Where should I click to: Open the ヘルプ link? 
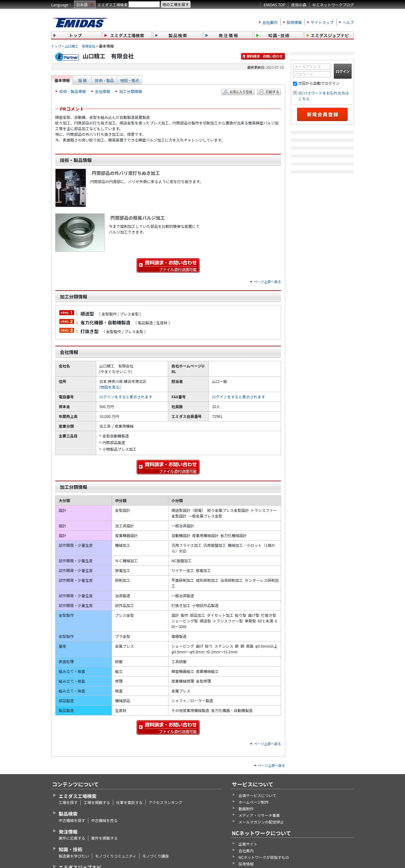[x=348, y=23]
